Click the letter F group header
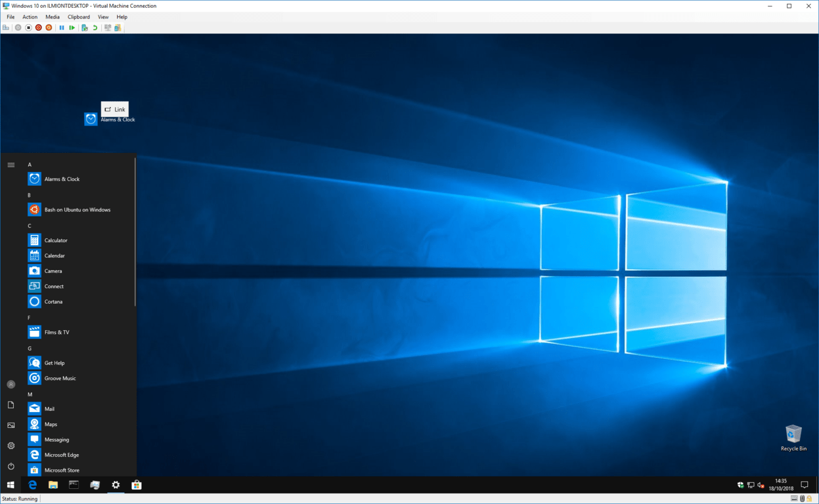The image size is (819, 504). 29,318
